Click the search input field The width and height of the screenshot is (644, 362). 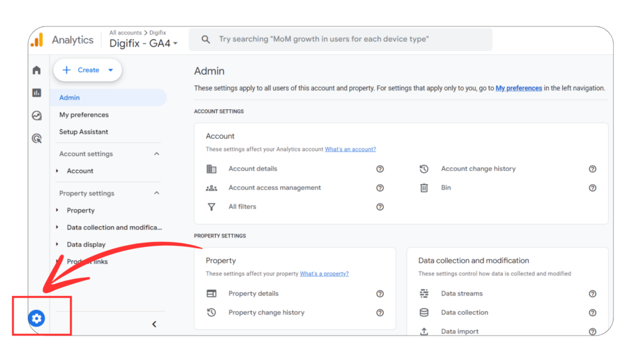(x=340, y=40)
